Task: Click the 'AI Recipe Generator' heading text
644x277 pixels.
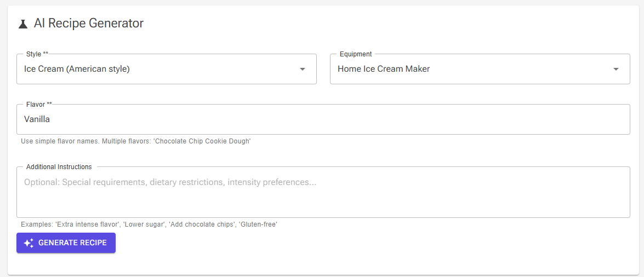Action: click(89, 23)
